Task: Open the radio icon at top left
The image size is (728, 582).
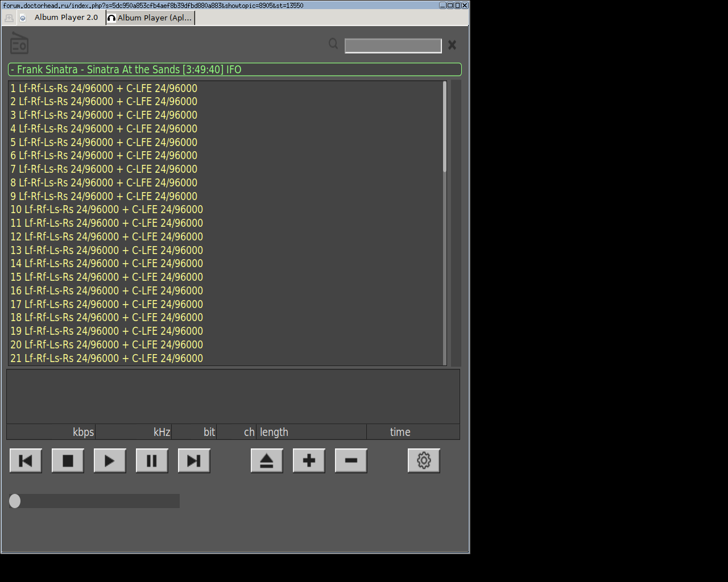Action: (19, 43)
